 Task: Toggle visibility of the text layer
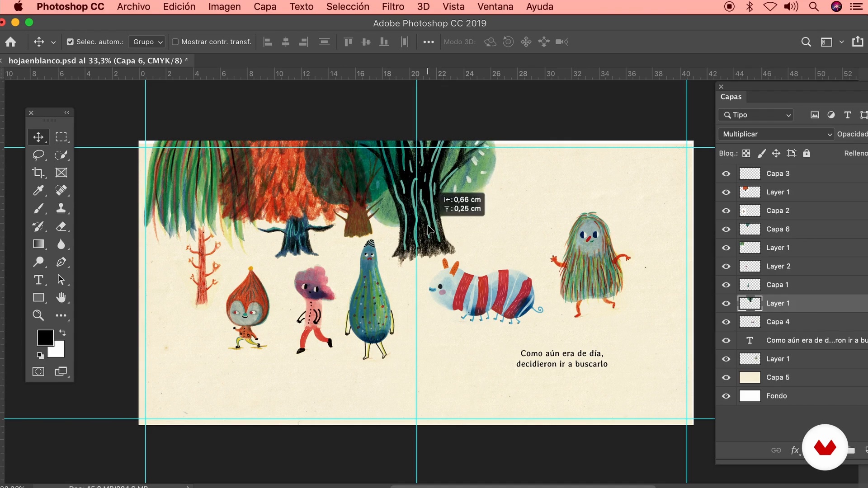click(x=726, y=340)
